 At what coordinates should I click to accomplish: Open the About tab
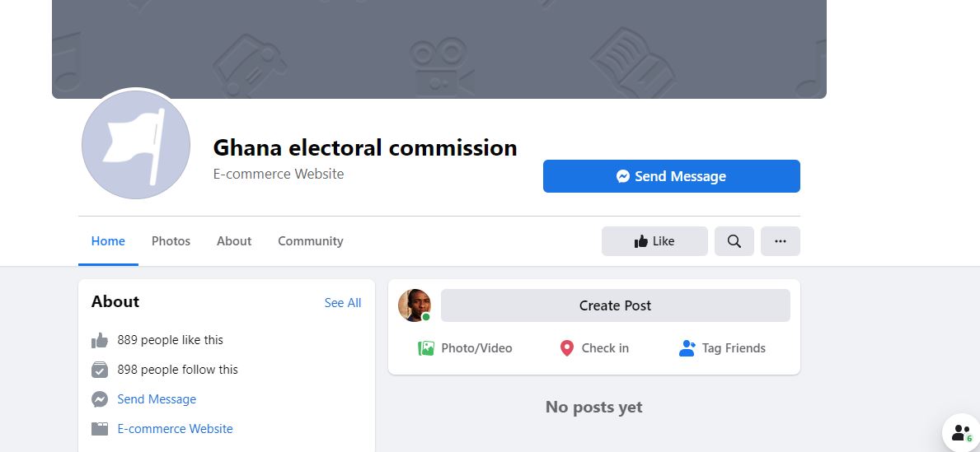tap(234, 241)
